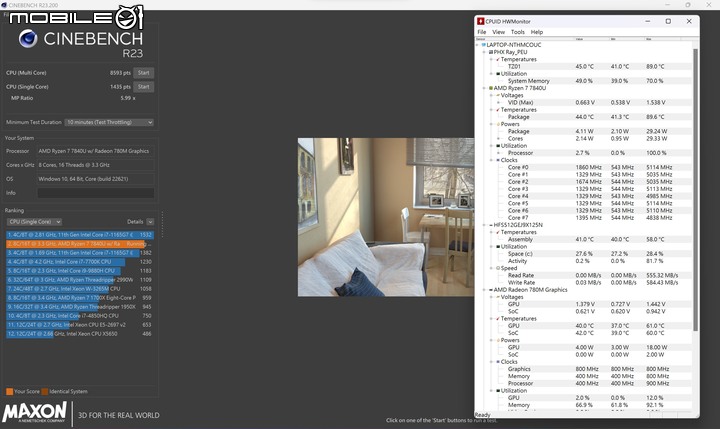Click the HWMonitor vertical scrollbar
The height and width of the screenshot is (429, 720).
coord(695,188)
